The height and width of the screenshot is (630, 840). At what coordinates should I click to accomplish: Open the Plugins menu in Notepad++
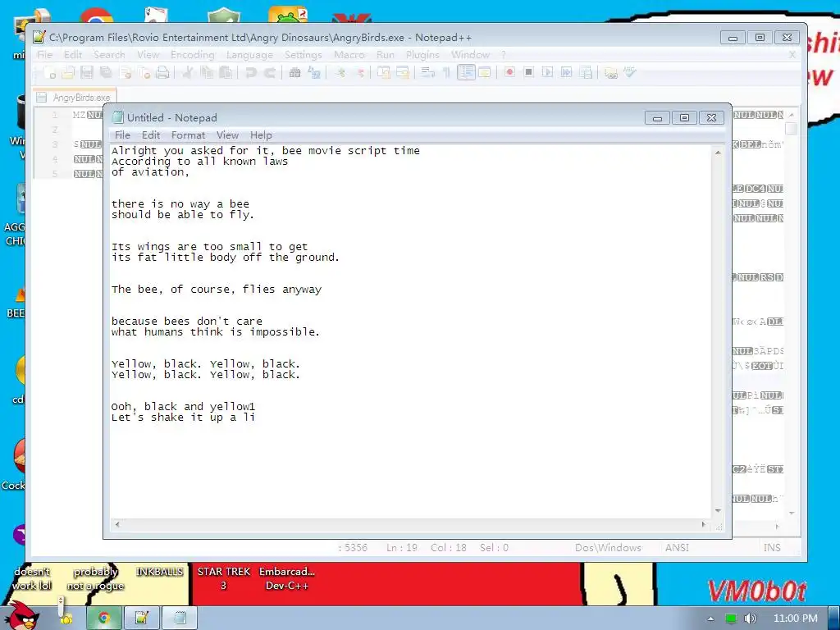(x=422, y=55)
